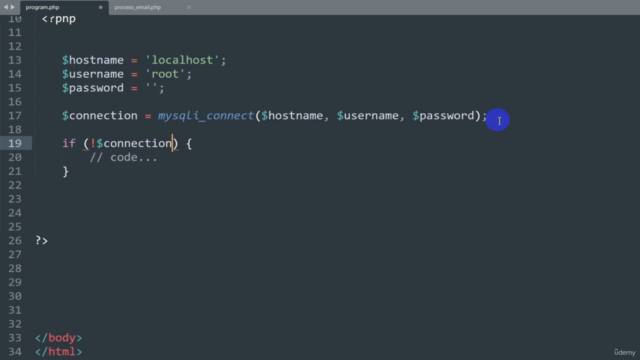Click the opening brace on line 19

[x=189, y=144]
